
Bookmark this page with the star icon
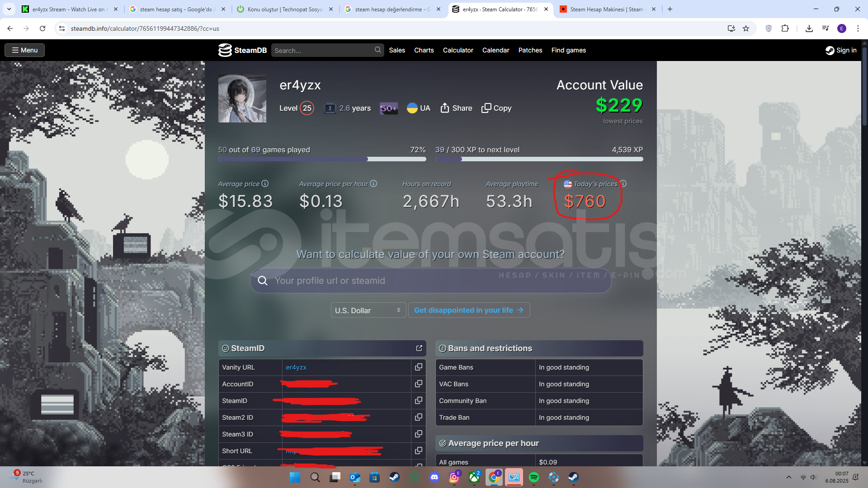(x=746, y=28)
